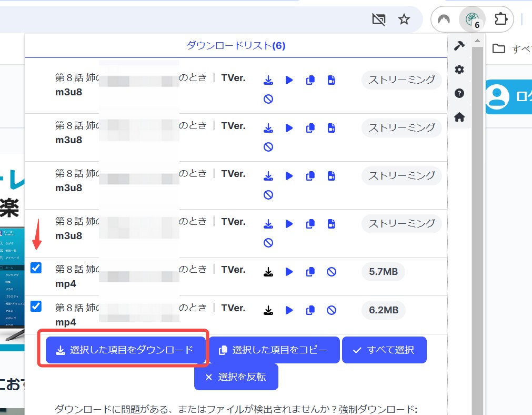This screenshot has width=532, height=415.
Task: Play the 6.2MB mp4 video
Action: click(289, 310)
